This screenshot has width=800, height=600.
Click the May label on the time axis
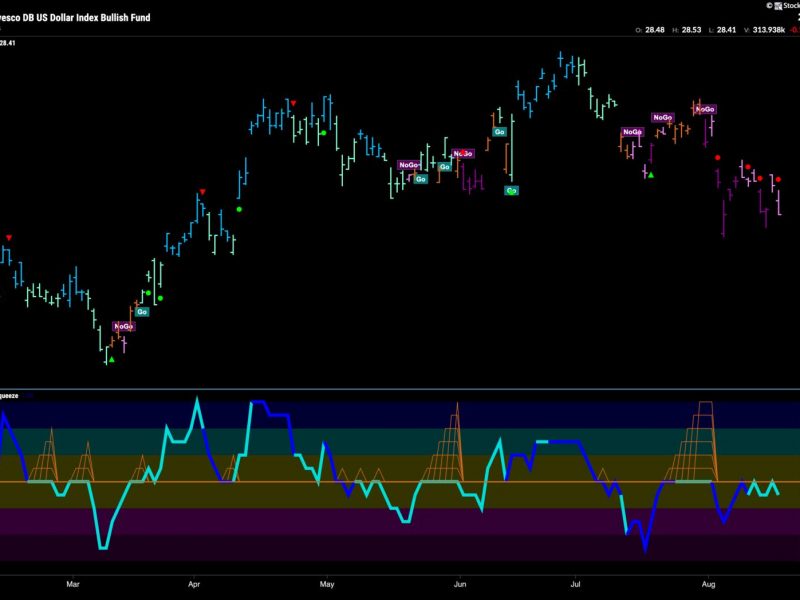point(327,584)
